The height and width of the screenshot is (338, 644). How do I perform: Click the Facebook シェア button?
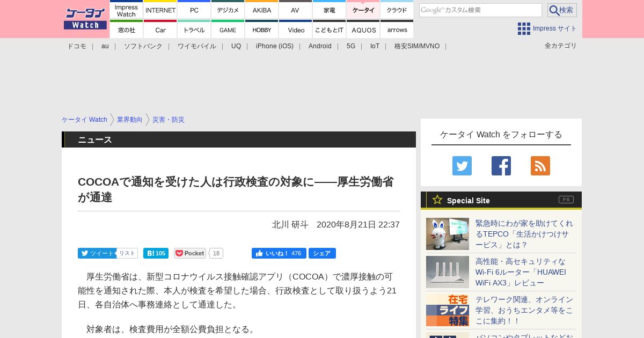tap(322, 253)
